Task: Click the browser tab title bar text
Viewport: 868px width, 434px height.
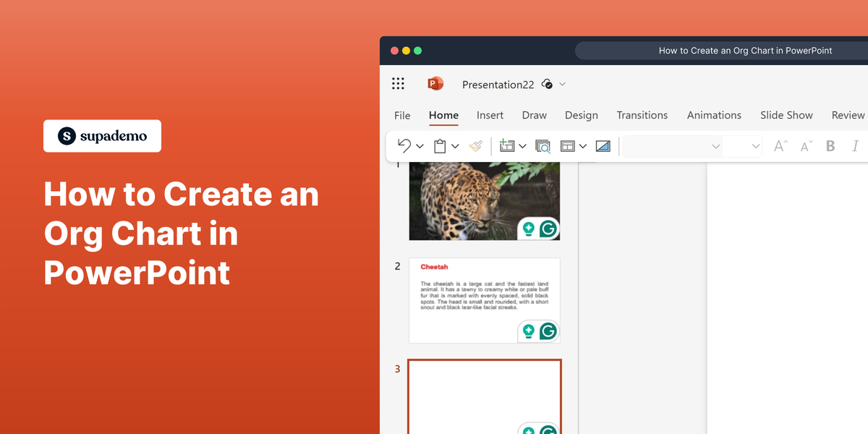Action: tap(745, 51)
